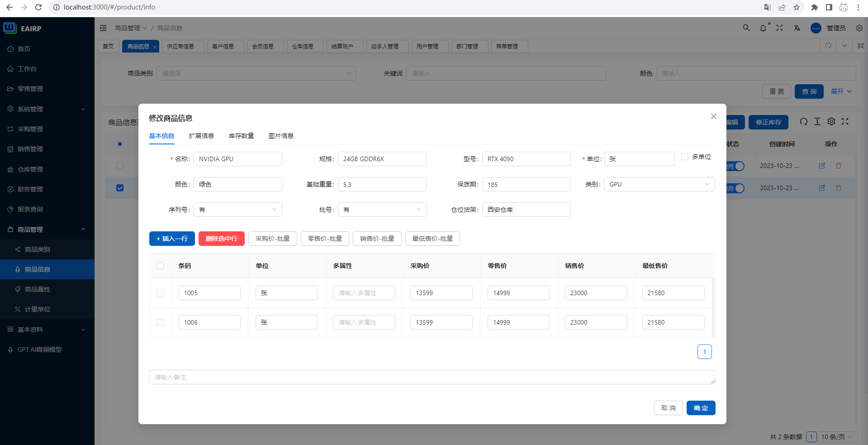Click the red delete icon in second row

(x=838, y=188)
